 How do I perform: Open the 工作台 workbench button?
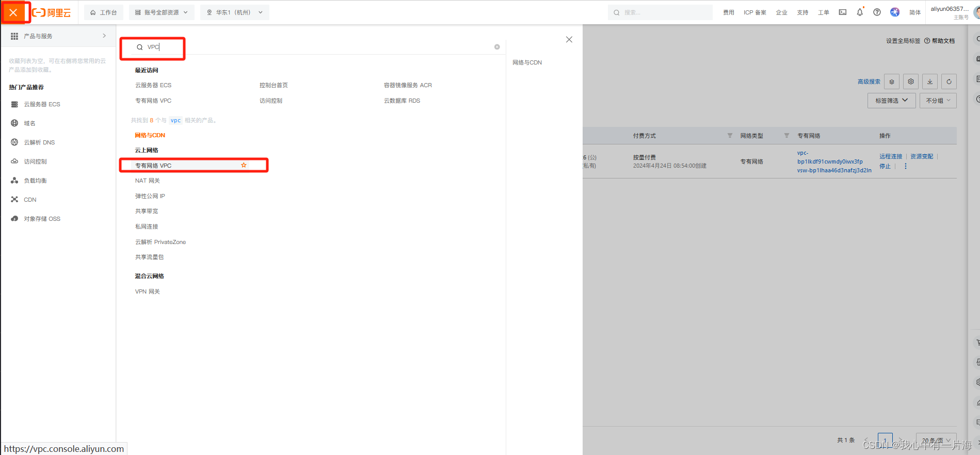pos(104,12)
